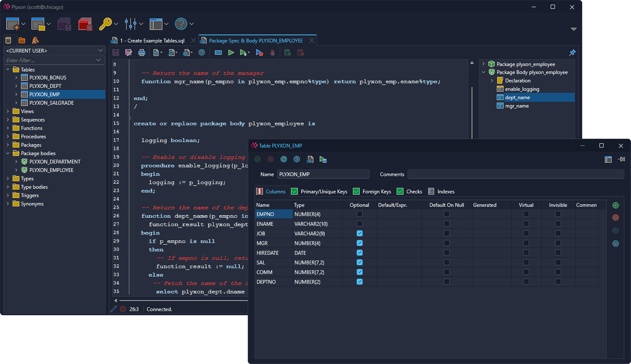This screenshot has height=364, width=631.
Task: Uncheck Optional checkbox for JOB row
Action: click(360, 233)
